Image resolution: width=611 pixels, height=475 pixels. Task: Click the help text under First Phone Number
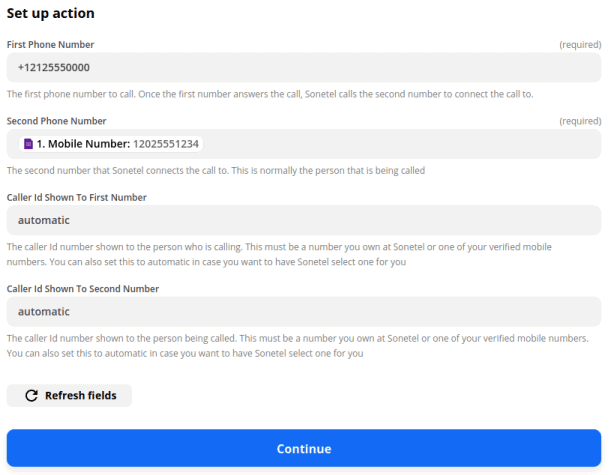pos(270,94)
